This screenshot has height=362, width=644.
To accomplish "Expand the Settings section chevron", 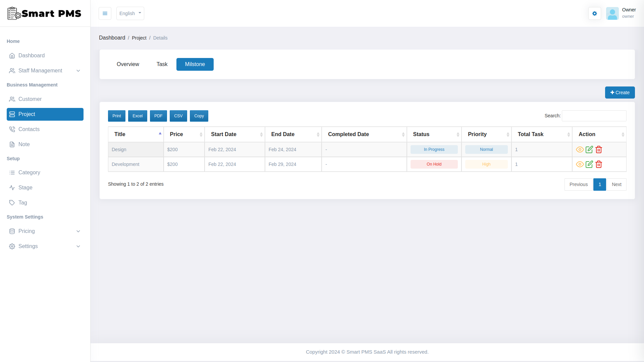I will [78, 246].
